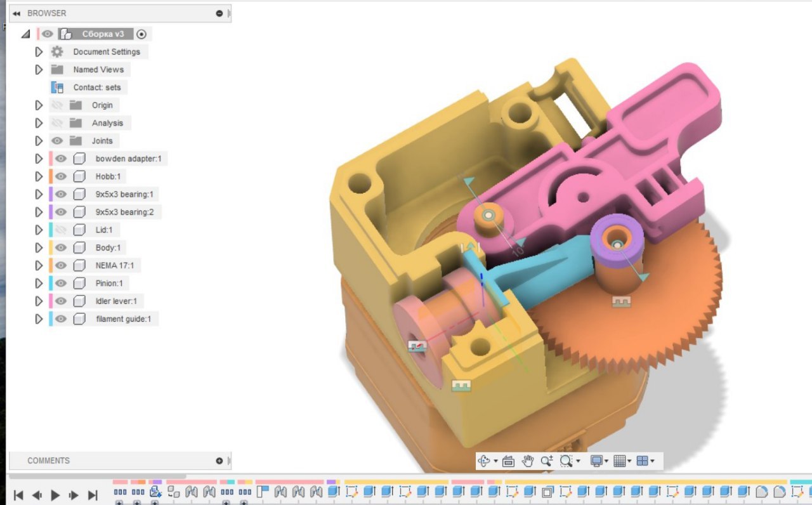The image size is (812, 505).
Task: Hide the Joints folder via eye icon
Action: coord(57,141)
